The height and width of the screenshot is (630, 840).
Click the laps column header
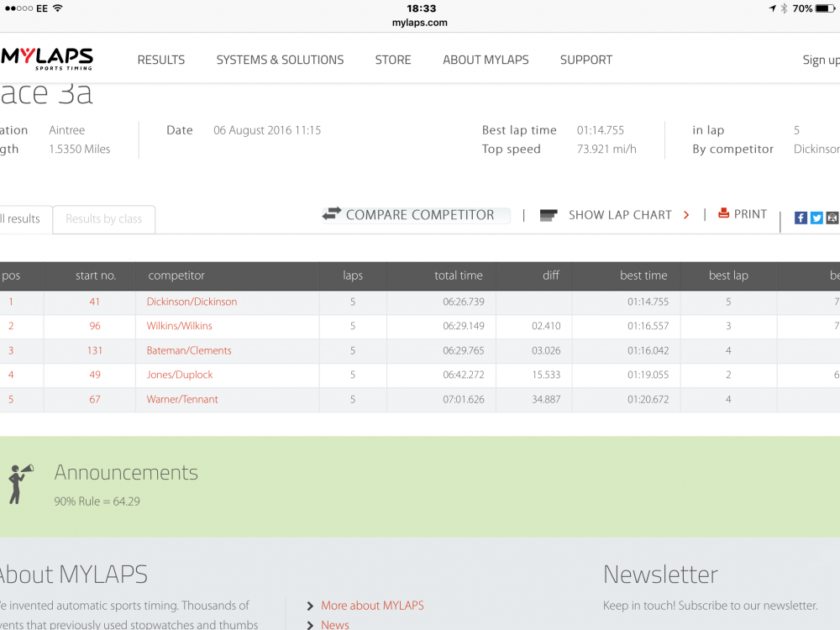pyautogui.click(x=353, y=276)
